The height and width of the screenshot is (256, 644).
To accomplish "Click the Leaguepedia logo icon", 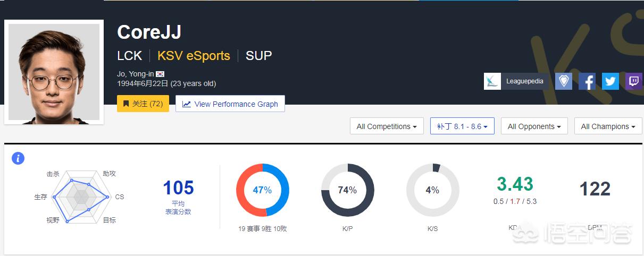I will pos(492,81).
